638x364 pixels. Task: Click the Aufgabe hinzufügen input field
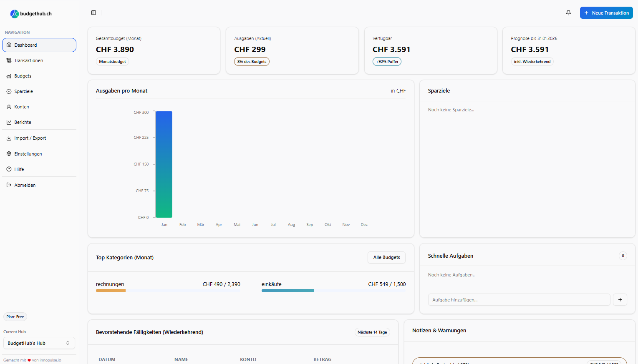(519, 300)
